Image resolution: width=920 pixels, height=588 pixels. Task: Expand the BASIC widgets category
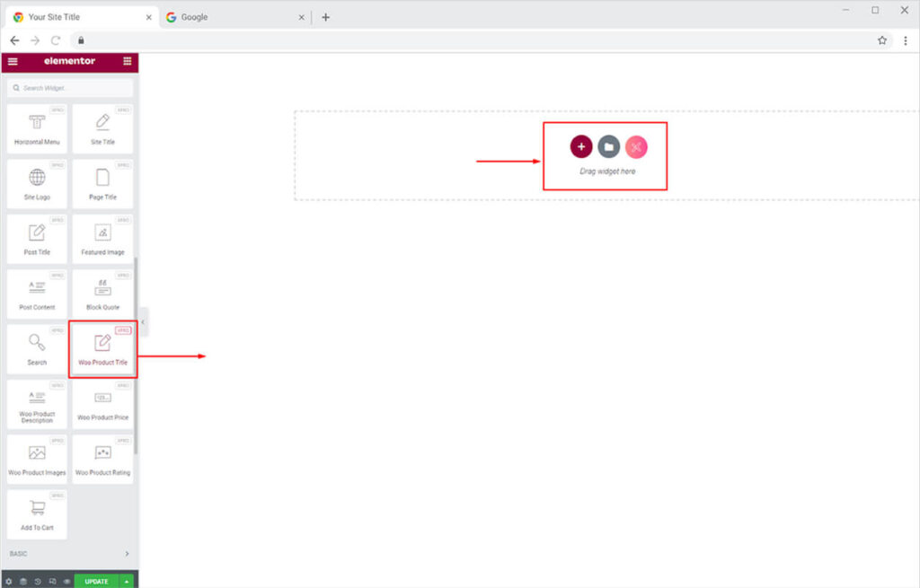click(x=69, y=554)
